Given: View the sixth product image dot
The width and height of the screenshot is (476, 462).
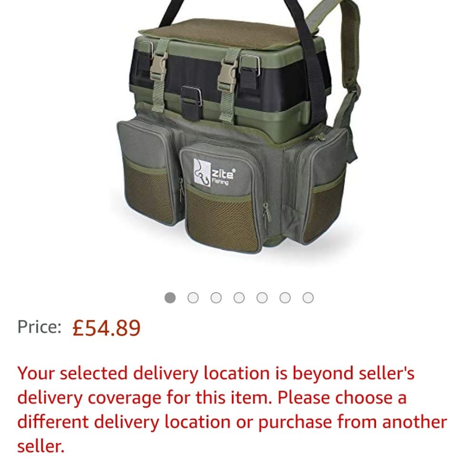Looking at the screenshot, I should [x=285, y=297].
